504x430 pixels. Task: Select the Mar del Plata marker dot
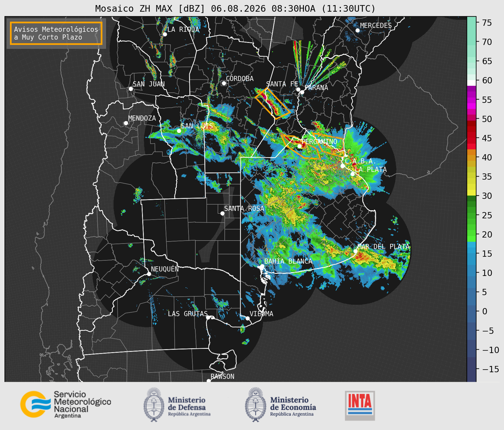(x=356, y=251)
